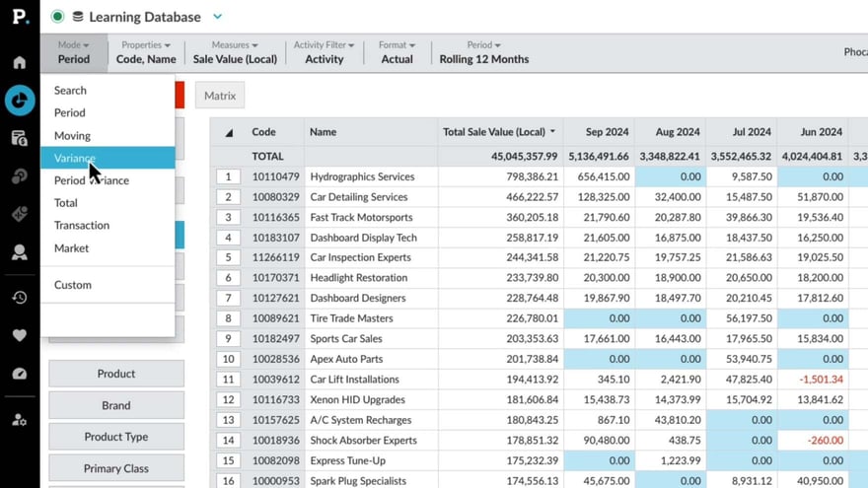Viewport: 868px width, 488px height.
Task: Select row 1 checkbox for Hydrographics Services
Action: pyautogui.click(x=228, y=176)
